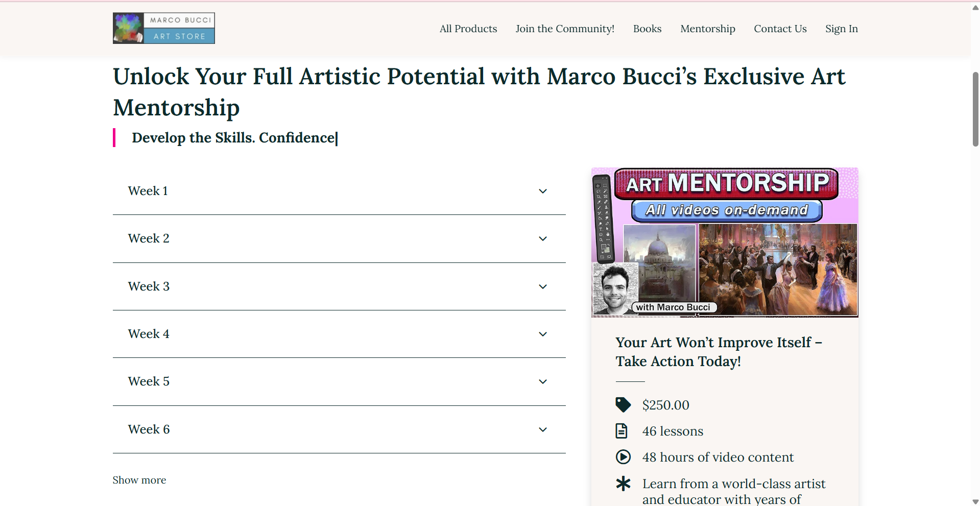980x506 pixels.
Task: Click the Contact Us link
Action: pos(780,29)
